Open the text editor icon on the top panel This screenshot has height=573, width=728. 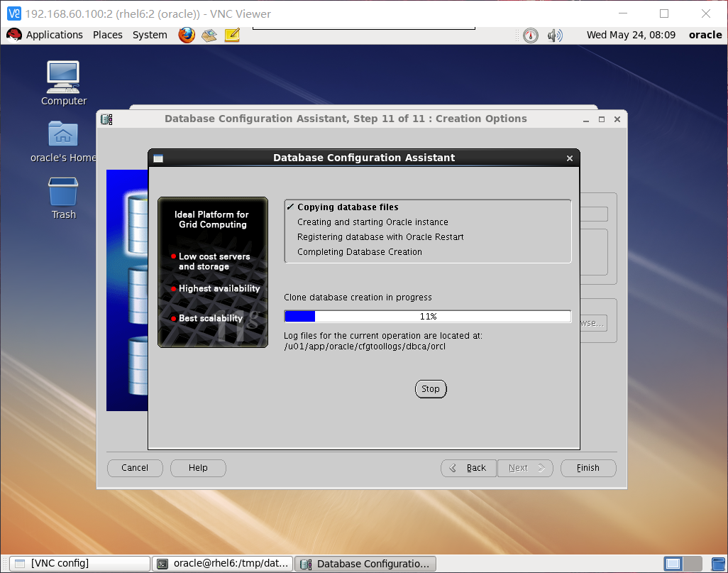231,34
